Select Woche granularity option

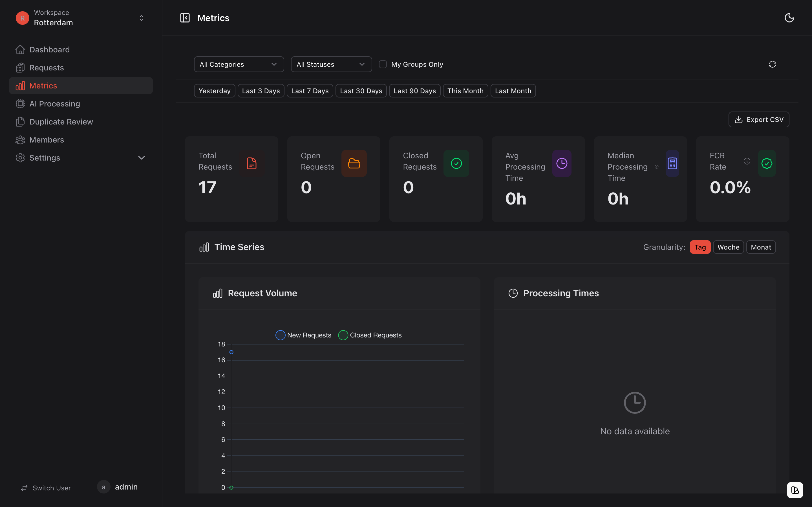pyautogui.click(x=728, y=247)
